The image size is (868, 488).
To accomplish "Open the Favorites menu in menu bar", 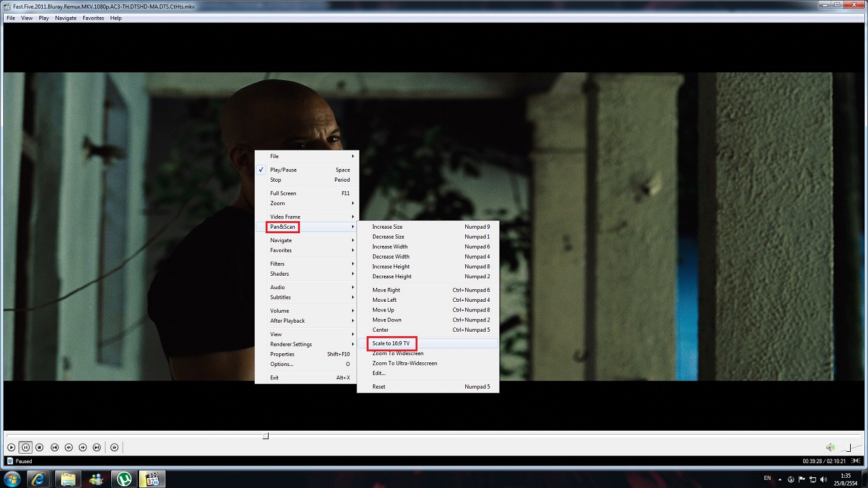I will [93, 18].
